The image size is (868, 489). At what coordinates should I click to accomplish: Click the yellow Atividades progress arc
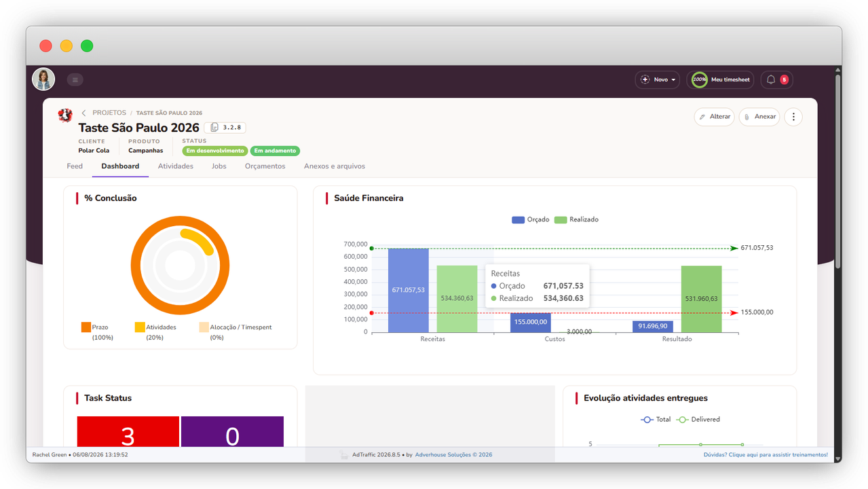point(200,240)
